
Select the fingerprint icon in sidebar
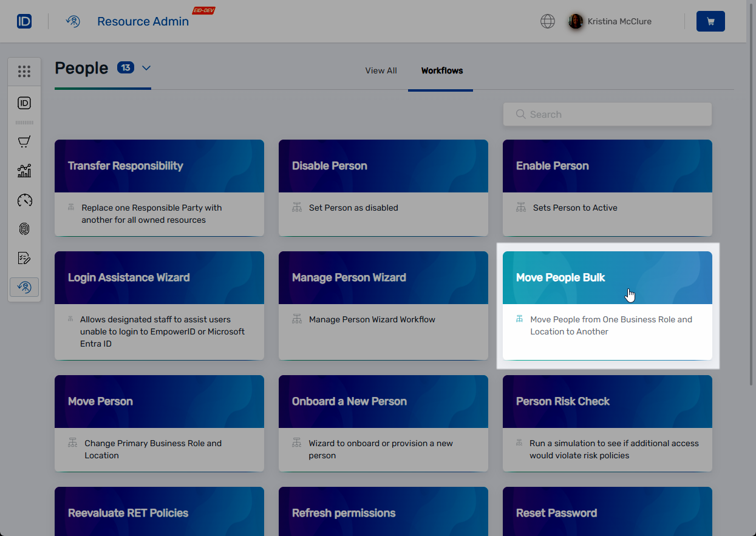pyautogui.click(x=24, y=229)
